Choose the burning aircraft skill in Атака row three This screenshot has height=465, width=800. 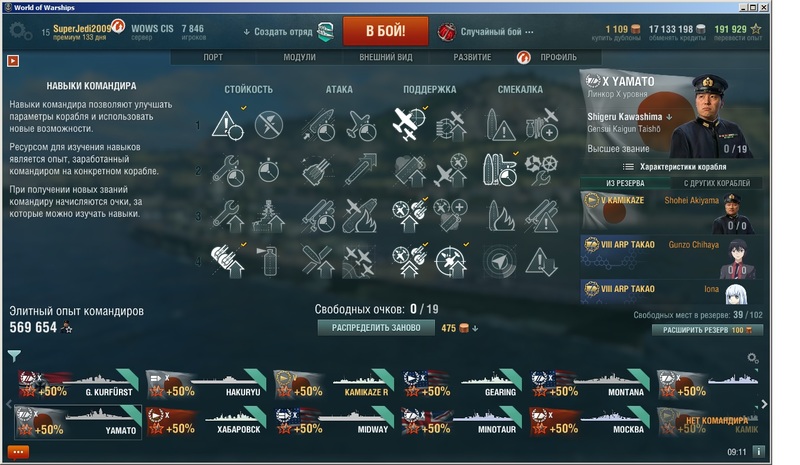tap(360, 216)
